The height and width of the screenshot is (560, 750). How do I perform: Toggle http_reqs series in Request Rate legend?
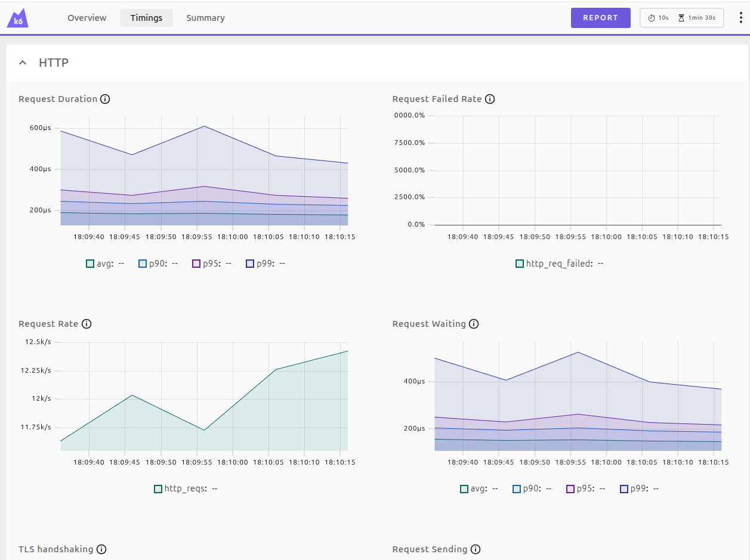(x=186, y=489)
